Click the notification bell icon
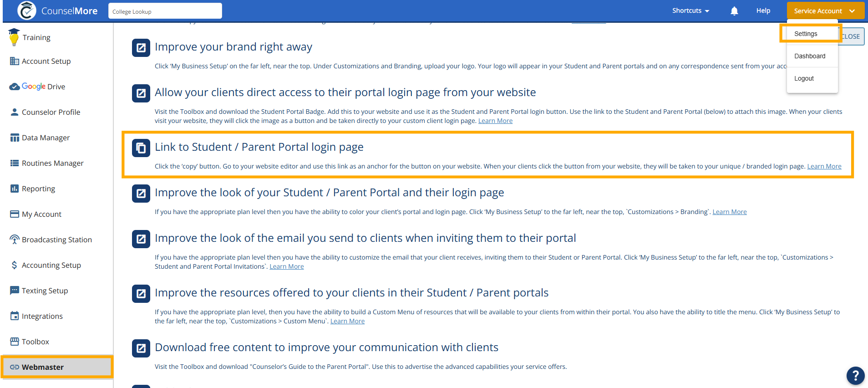 (734, 11)
